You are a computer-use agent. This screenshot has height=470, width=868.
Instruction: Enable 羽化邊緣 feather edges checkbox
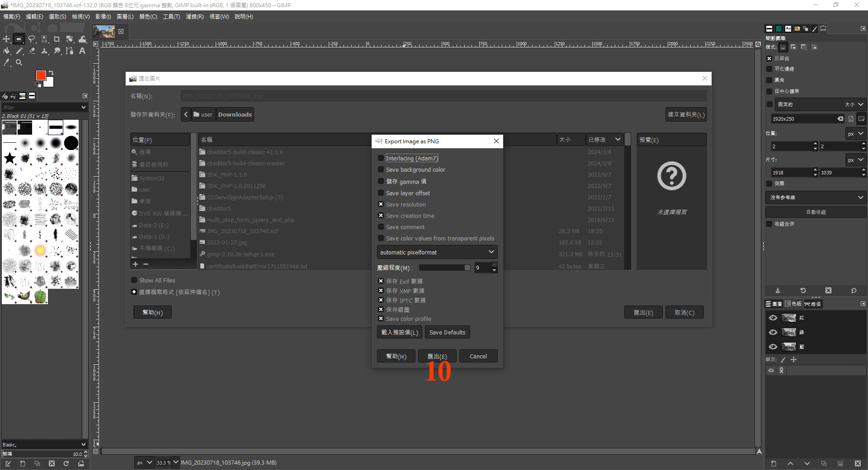click(x=769, y=69)
